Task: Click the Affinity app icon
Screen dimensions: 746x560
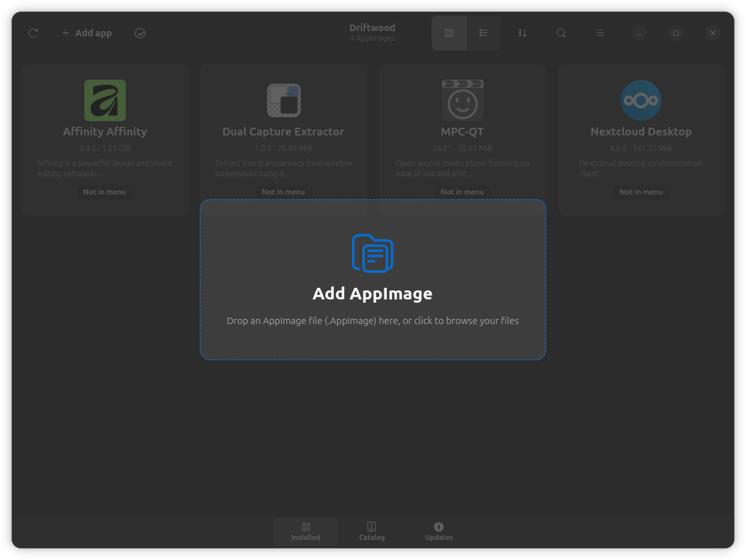Action: tap(105, 100)
